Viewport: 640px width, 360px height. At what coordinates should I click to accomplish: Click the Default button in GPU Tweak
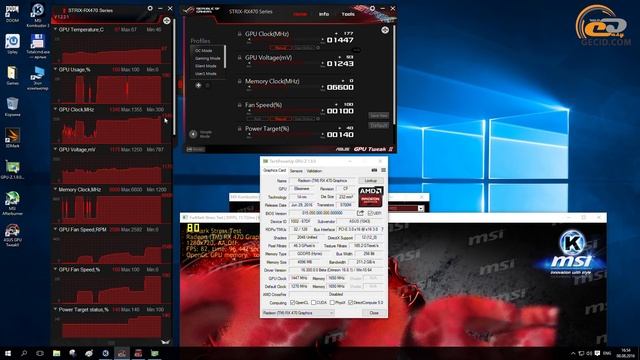(378, 125)
